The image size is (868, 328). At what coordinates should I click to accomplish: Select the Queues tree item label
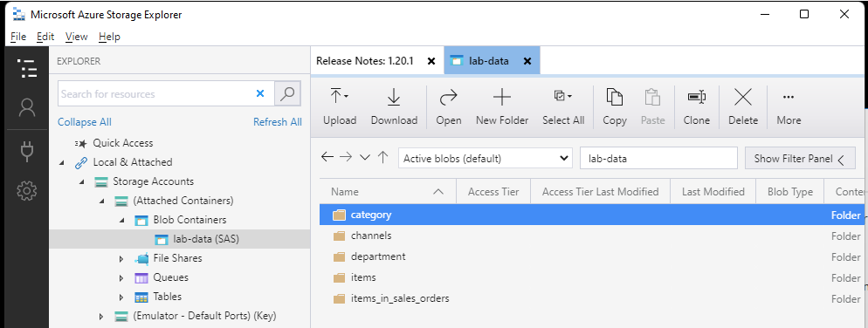171,277
